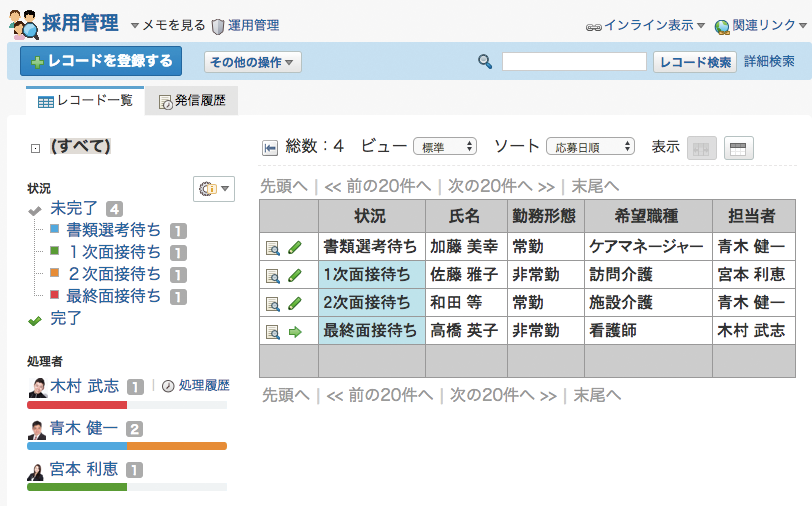
Task: Click the gear settings icon beside 状況
Action: (x=208, y=189)
